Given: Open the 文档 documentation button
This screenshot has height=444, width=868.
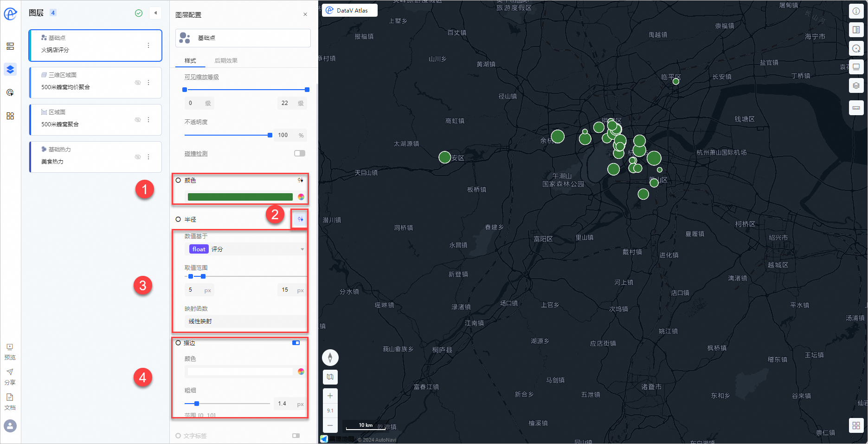Looking at the screenshot, I should tap(10, 402).
